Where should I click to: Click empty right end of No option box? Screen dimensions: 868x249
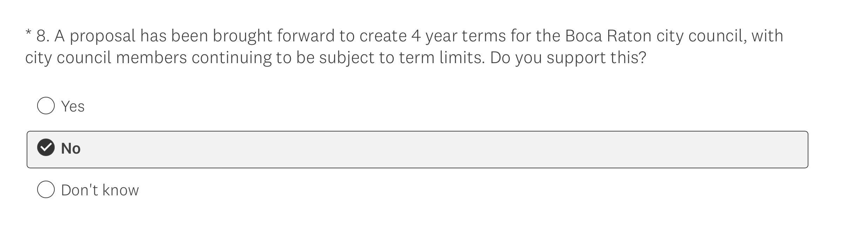pyautogui.click(x=771, y=150)
